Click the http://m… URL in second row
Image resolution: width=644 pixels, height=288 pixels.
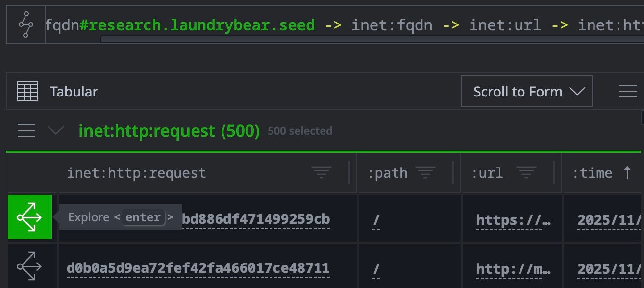tap(513, 268)
